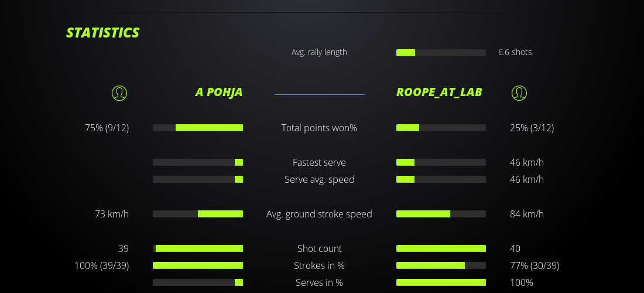644x293 pixels.
Task: Click the Serves in % label
Action: coord(319,282)
